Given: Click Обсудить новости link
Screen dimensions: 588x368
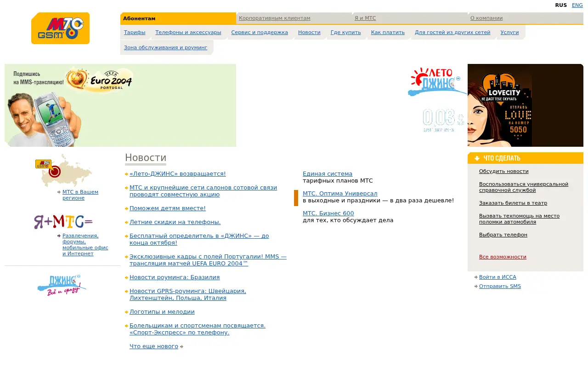Looking at the screenshot, I should pyautogui.click(x=504, y=171).
